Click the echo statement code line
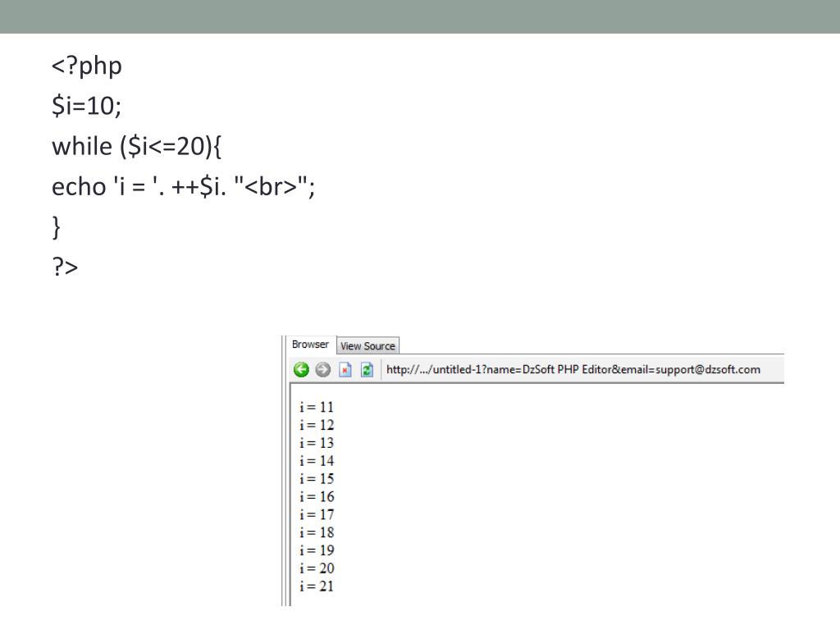840x630 pixels. click(183, 186)
